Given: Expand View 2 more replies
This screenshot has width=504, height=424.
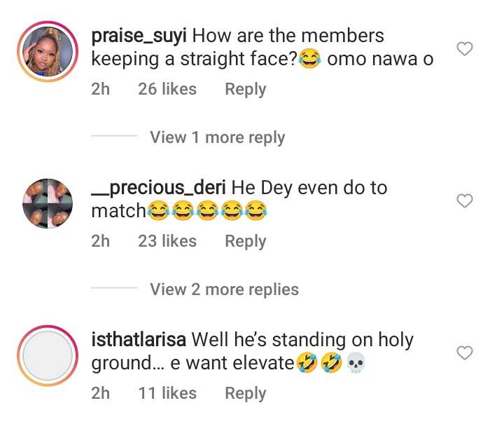Looking at the screenshot, I should pyautogui.click(x=224, y=289).
